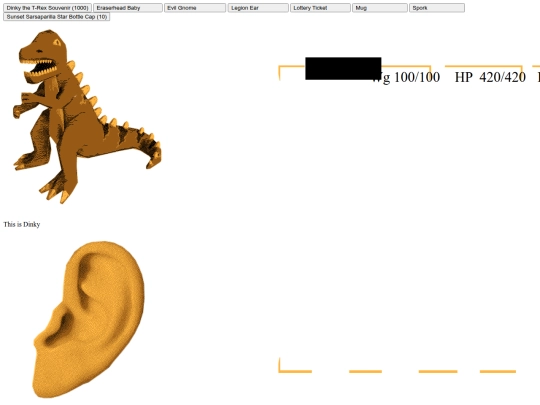The width and height of the screenshot is (540, 405).
Task: Open the Eraserhead Baby item
Action: (x=128, y=8)
